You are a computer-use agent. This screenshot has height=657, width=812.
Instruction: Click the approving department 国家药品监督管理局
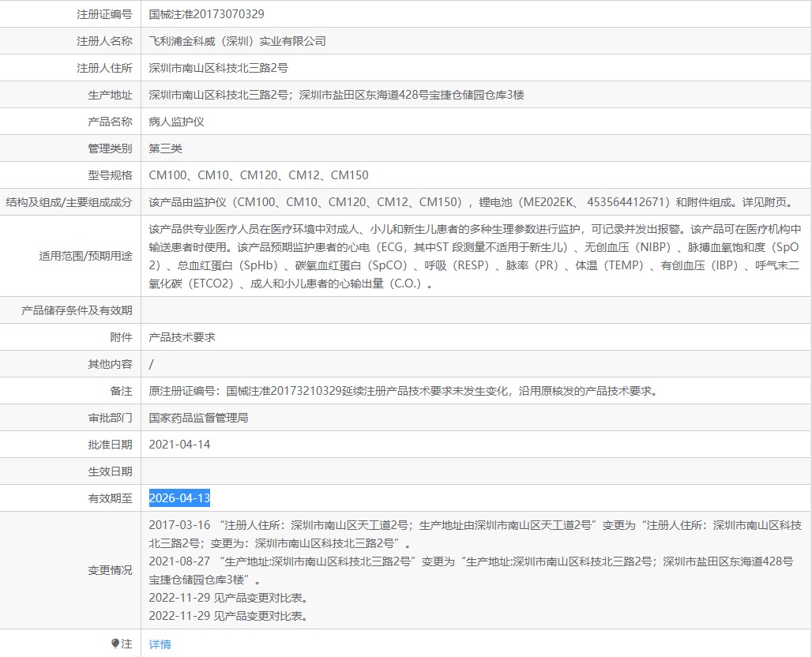point(198,418)
